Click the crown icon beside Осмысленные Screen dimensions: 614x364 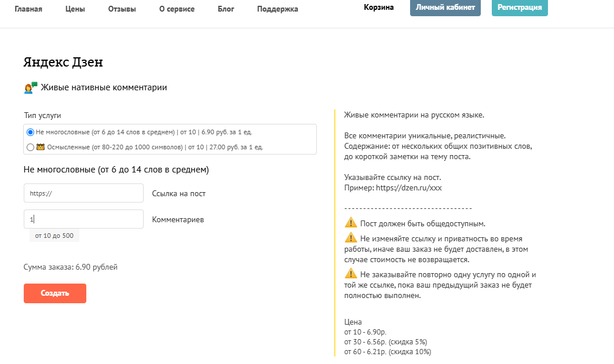pos(41,147)
